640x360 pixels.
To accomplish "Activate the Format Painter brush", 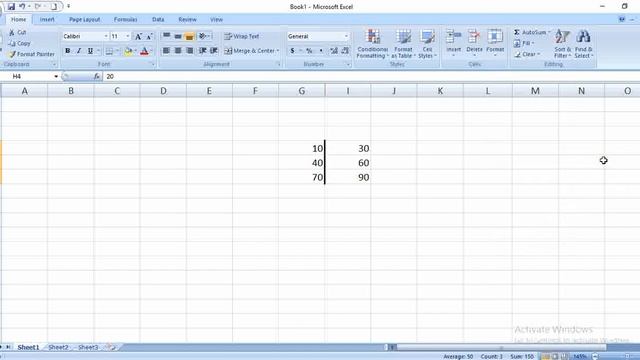I will pyautogui.click(x=12, y=54).
